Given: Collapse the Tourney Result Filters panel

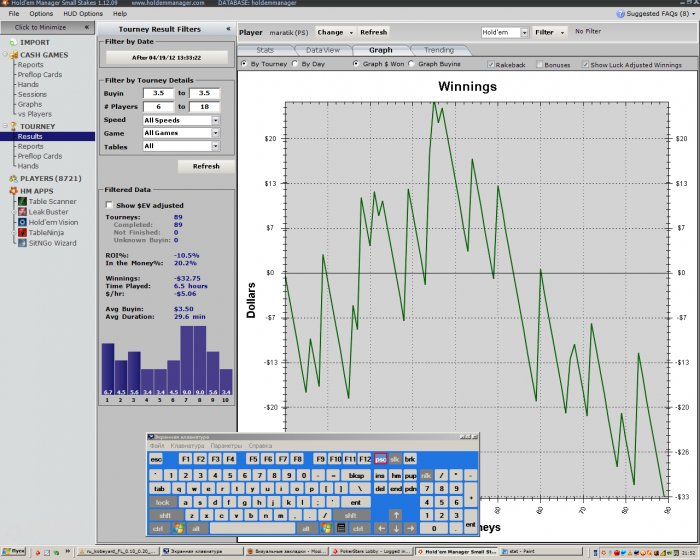Looking at the screenshot, I should [x=227, y=30].
